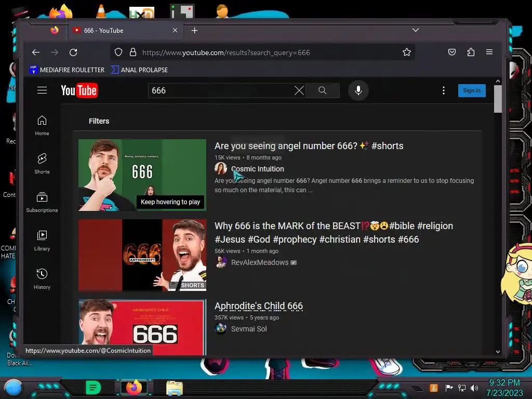Image resolution: width=532 pixels, height=399 pixels.
Task: Open the Start orb on taskbar
Action: (14, 388)
